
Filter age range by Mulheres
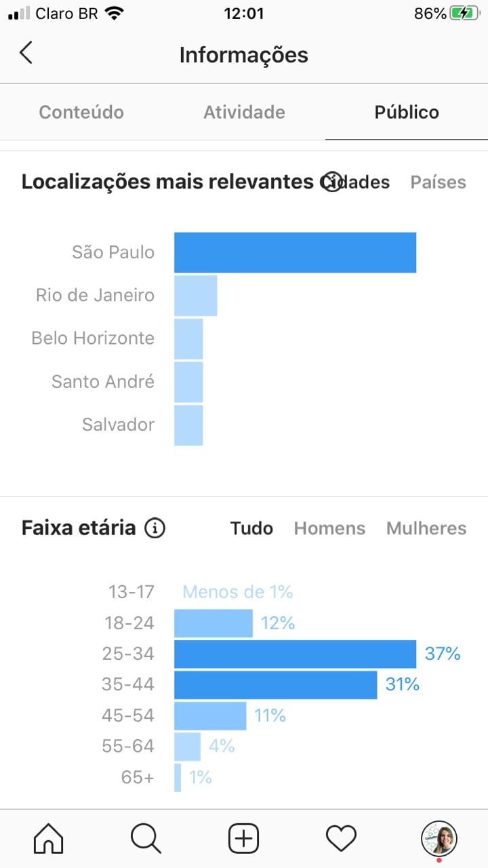426,528
